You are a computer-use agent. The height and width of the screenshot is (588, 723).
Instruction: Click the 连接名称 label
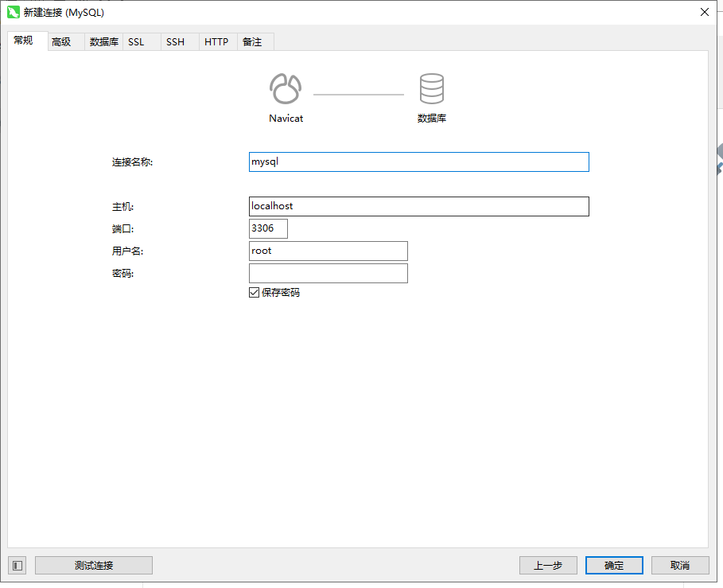(132, 162)
